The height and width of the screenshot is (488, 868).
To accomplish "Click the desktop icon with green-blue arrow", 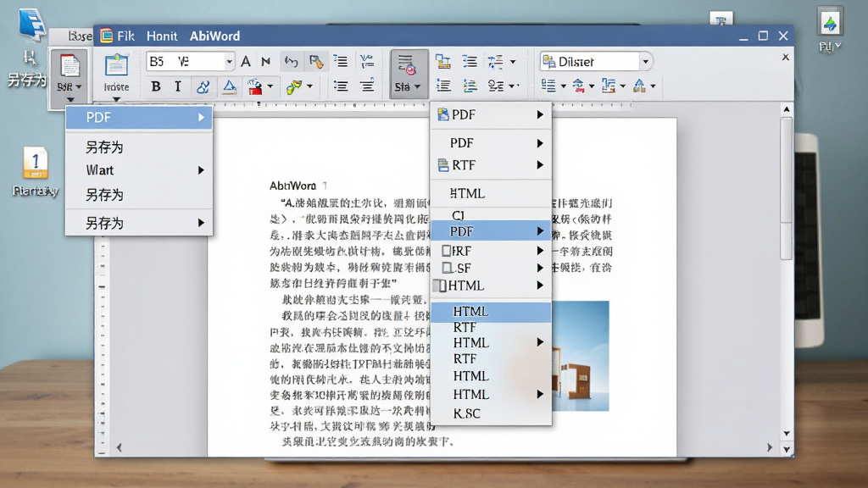I will coord(829,22).
